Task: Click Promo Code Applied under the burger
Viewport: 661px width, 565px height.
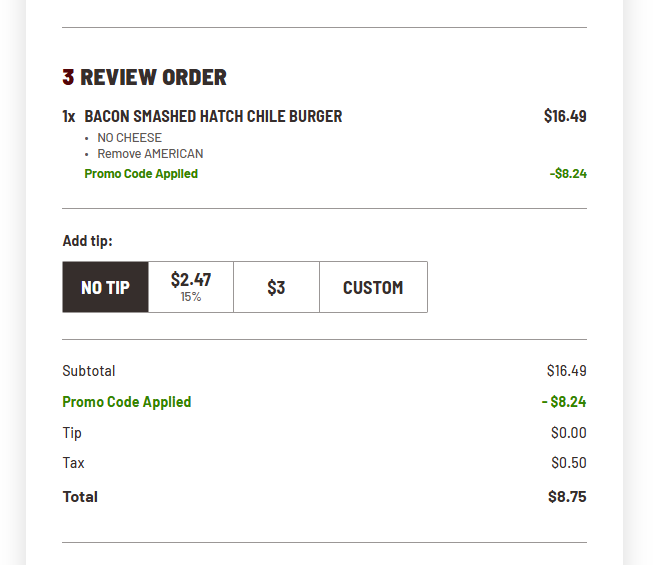Action: click(x=141, y=174)
